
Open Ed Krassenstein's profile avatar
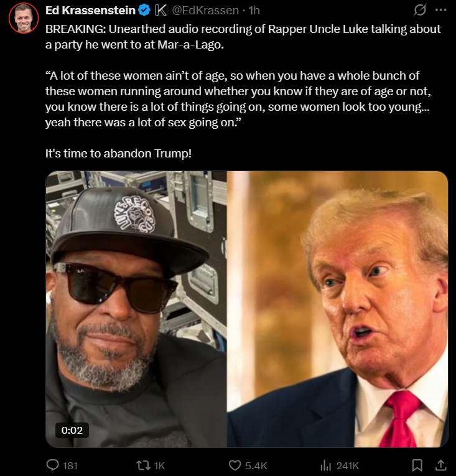tap(24, 18)
